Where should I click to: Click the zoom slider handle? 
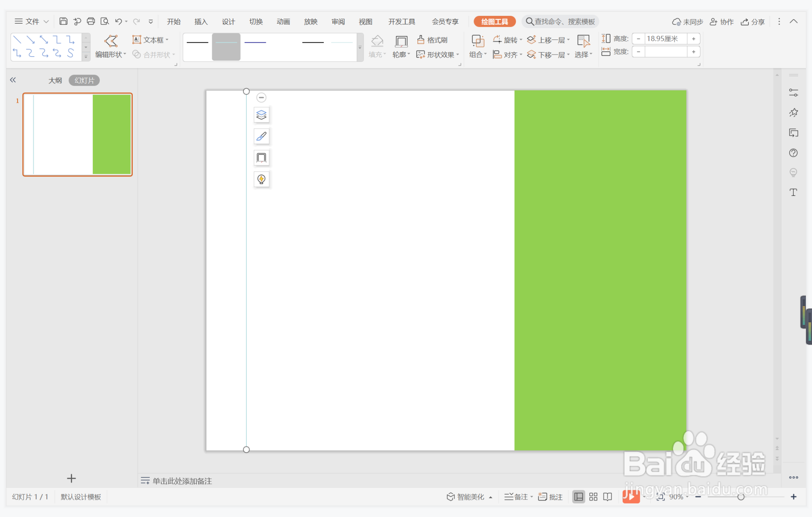[741, 497]
